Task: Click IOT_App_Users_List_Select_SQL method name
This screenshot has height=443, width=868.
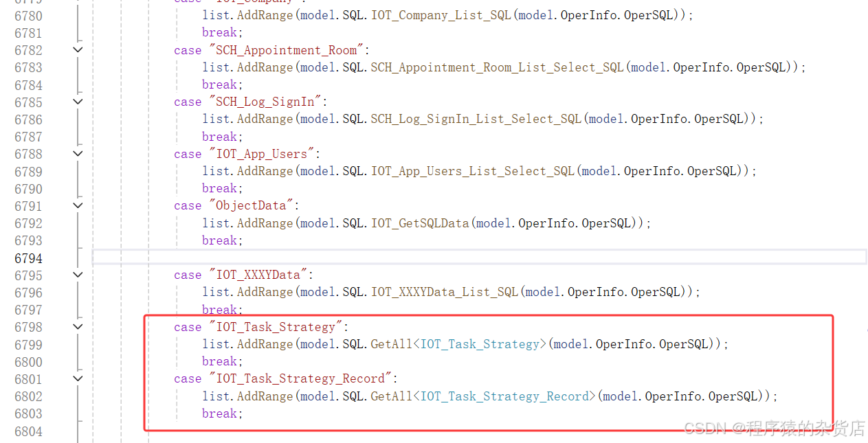Action: click(x=473, y=171)
